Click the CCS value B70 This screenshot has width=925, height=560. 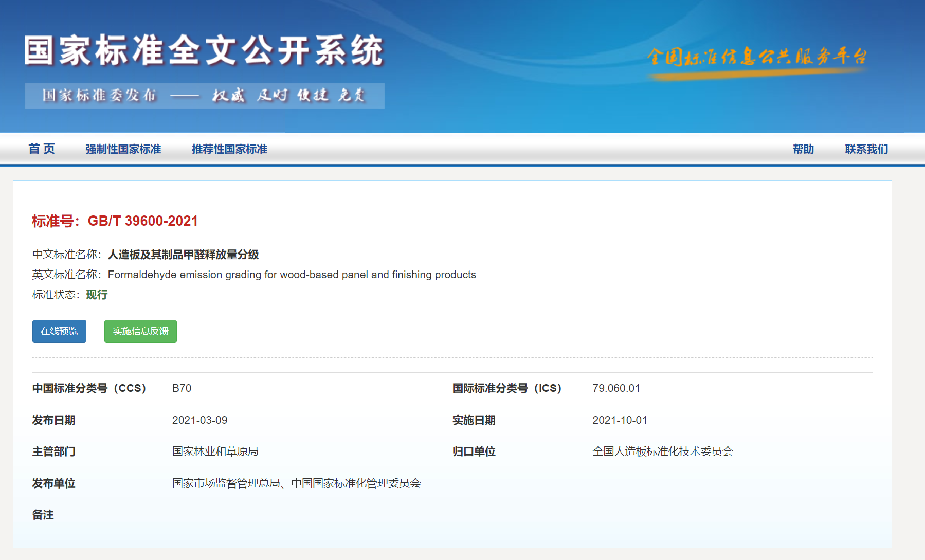point(182,388)
